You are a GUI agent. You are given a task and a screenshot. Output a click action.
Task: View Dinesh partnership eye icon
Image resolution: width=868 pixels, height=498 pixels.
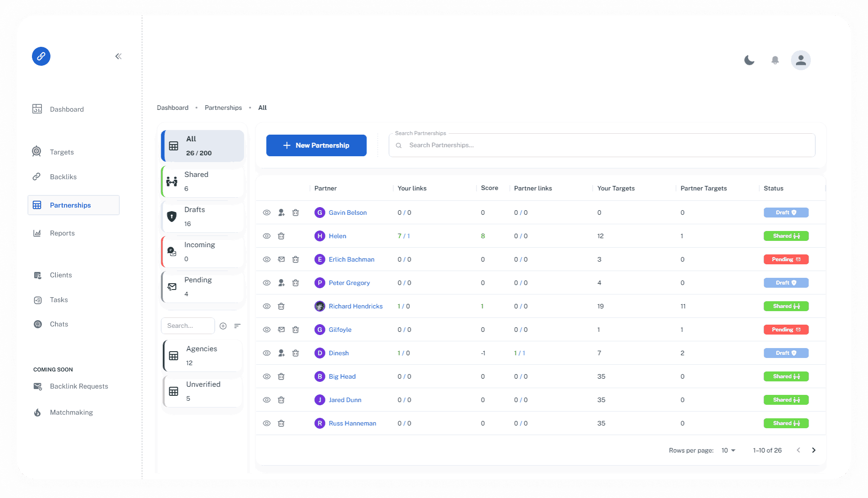point(267,353)
